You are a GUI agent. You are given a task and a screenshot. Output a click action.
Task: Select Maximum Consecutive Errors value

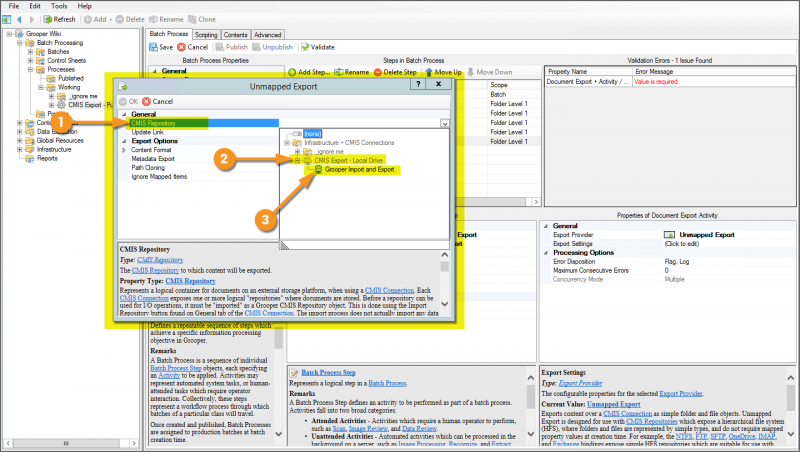tap(666, 270)
